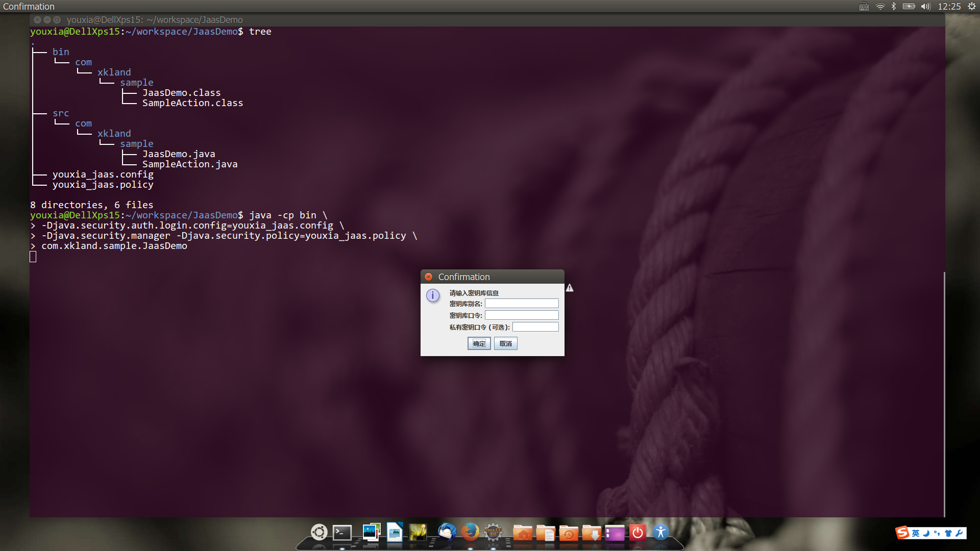The image size is (980, 551).
Task: Open Thunderbird mail from the dock
Action: (x=447, y=532)
